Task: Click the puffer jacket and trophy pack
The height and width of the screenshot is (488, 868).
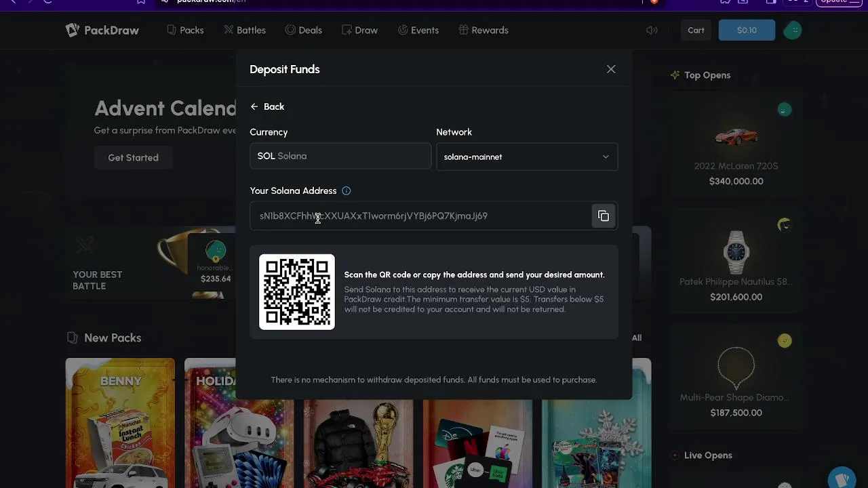Action: click(x=358, y=443)
